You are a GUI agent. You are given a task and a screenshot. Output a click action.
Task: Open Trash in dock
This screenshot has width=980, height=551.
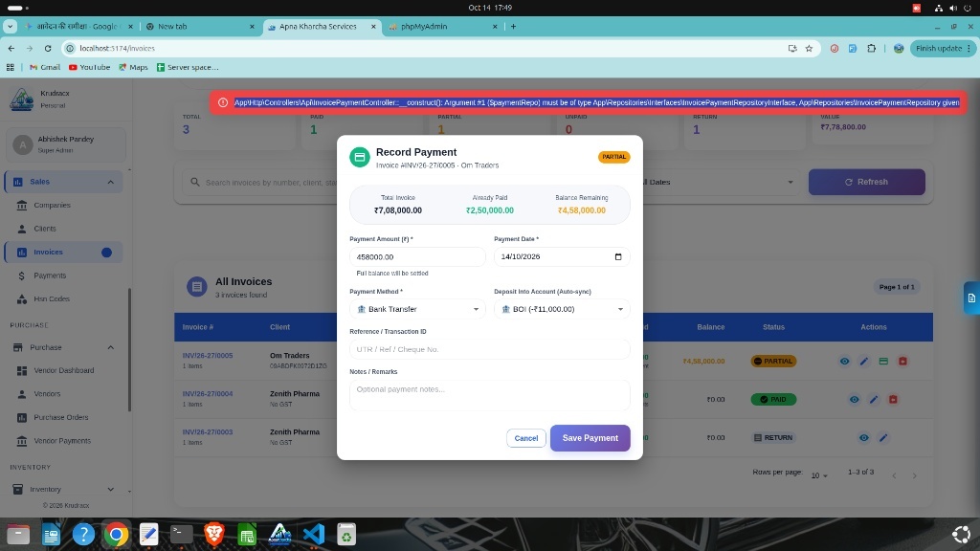tap(346, 534)
